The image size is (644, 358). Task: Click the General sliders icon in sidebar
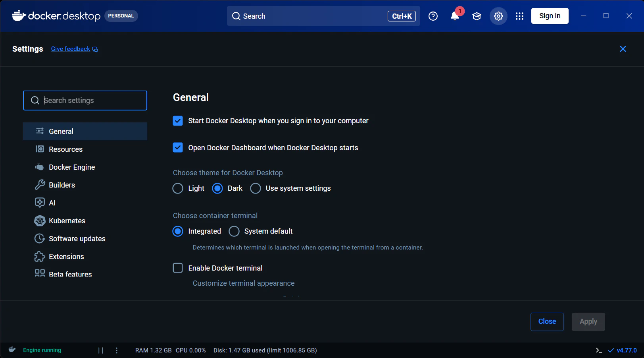(40, 131)
